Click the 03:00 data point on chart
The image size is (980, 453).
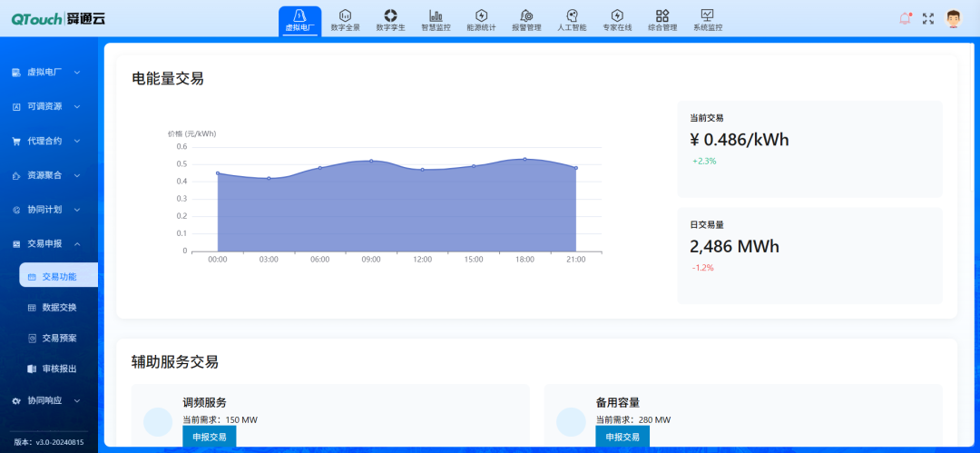coord(269,178)
